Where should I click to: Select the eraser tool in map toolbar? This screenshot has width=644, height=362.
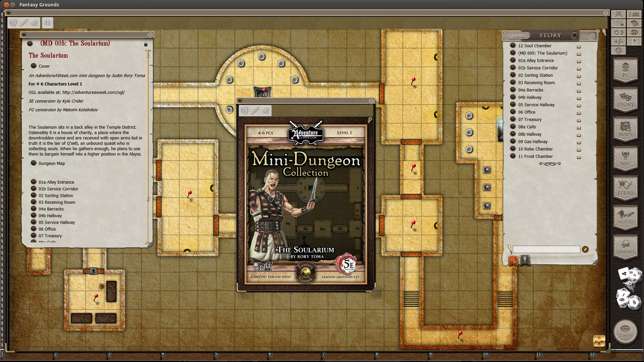click(x=35, y=23)
